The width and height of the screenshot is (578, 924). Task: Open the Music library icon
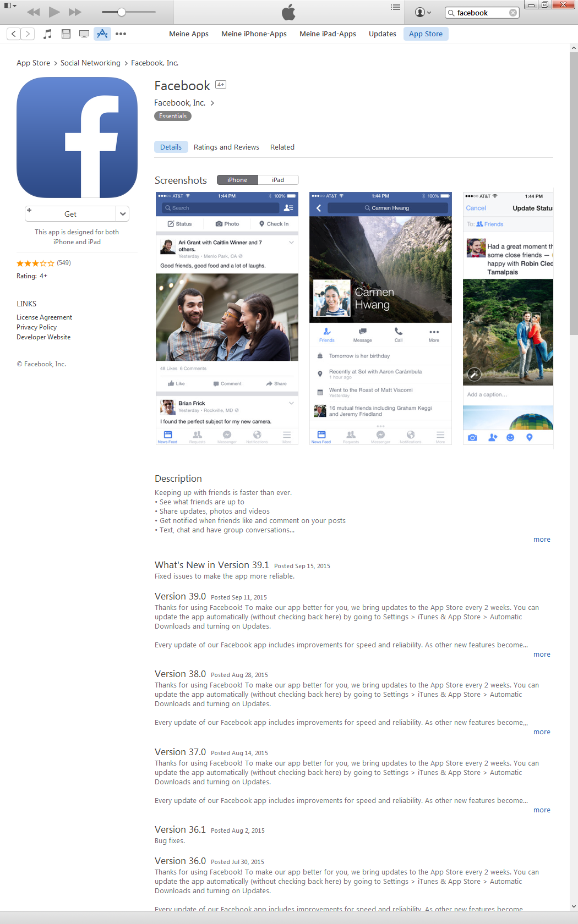click(48, 34)
